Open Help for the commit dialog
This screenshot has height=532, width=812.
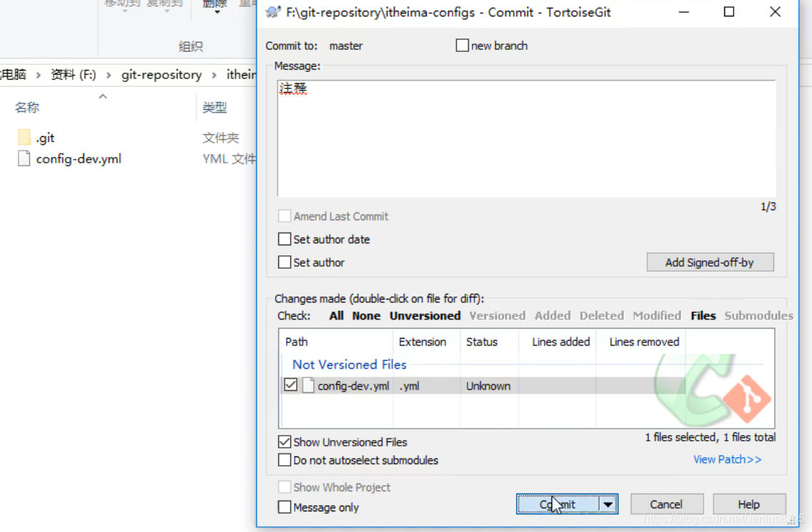748,504
